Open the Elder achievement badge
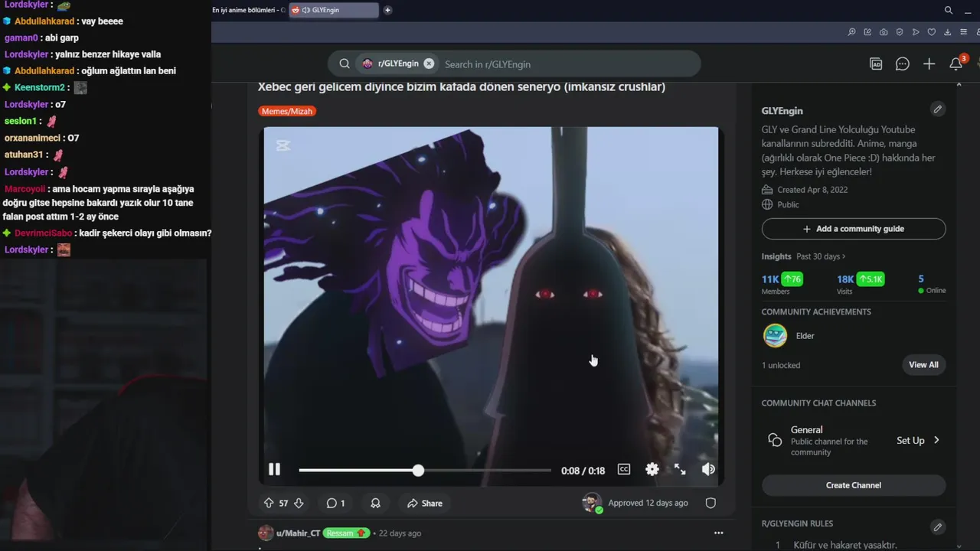980x551 pixels. tap(776, 336)
